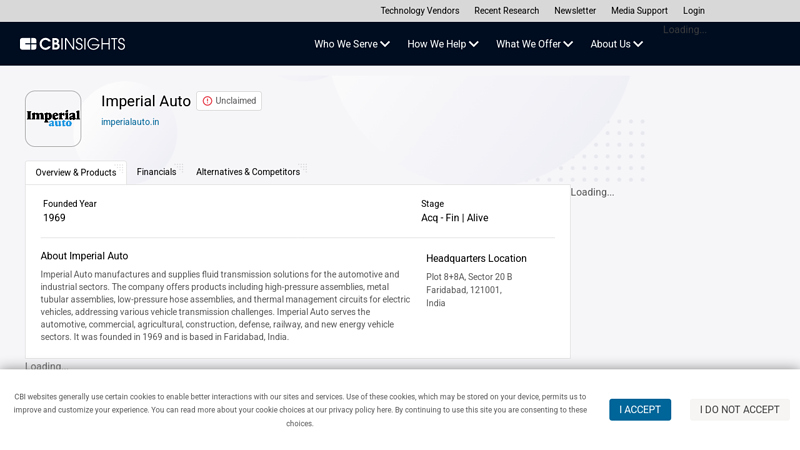The width and height of the screenshot is (800, 450).
Task: Open the Technology Vendors link
Action: tap(419, 11)
